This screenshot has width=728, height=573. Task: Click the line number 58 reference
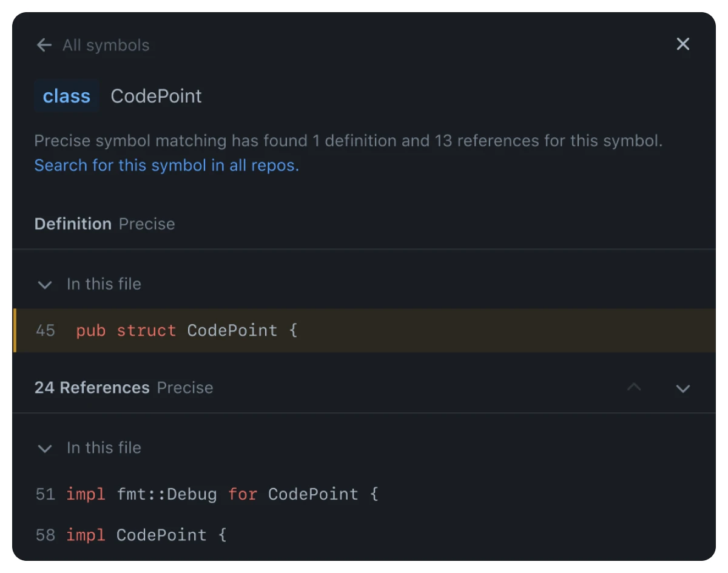click(45, 535)
